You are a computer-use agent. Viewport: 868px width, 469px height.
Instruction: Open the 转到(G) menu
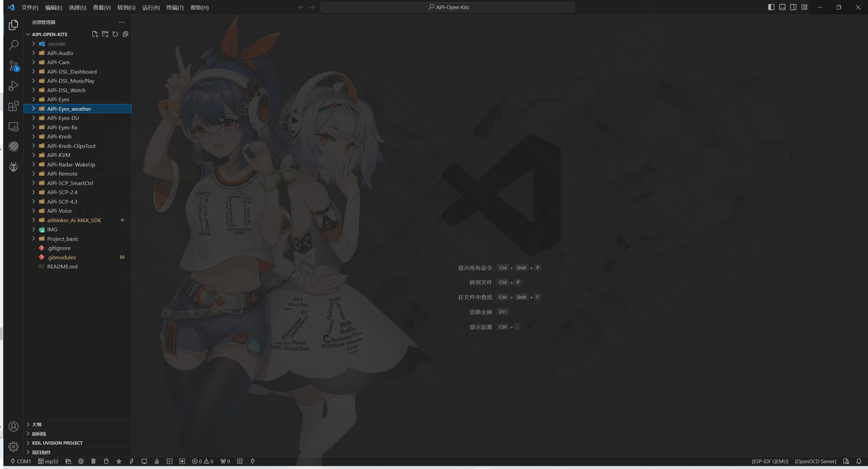tap(126, 7)
